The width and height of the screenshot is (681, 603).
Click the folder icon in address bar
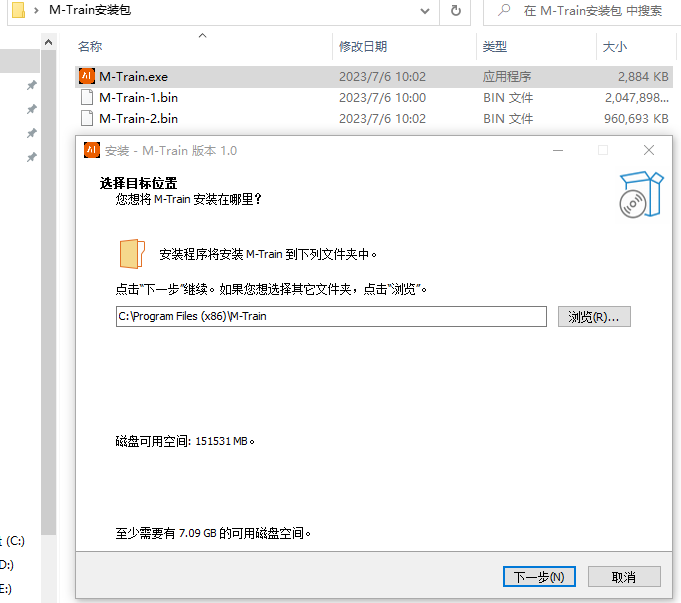[x=18, y=10]
